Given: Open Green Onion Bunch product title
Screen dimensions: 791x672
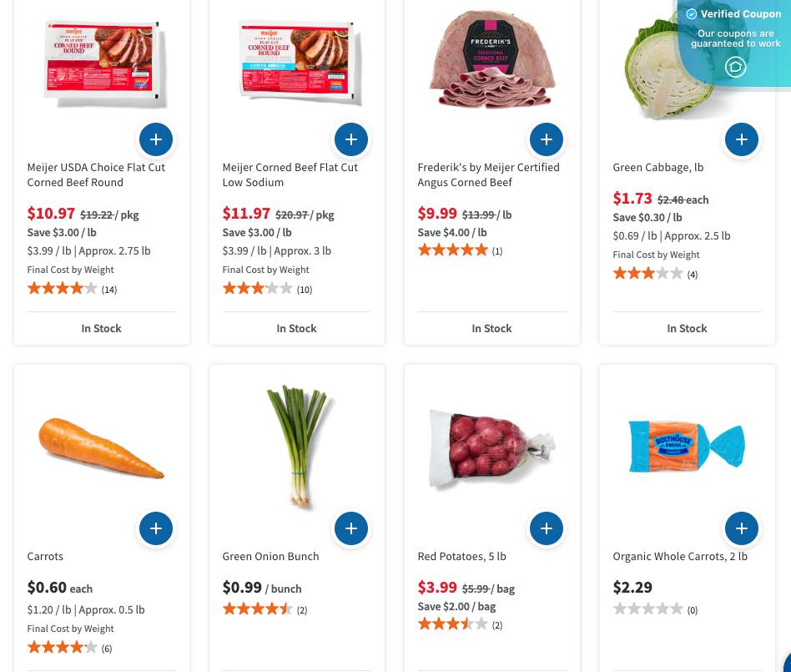Looking at the screenshot, I should tap(270, 556).
